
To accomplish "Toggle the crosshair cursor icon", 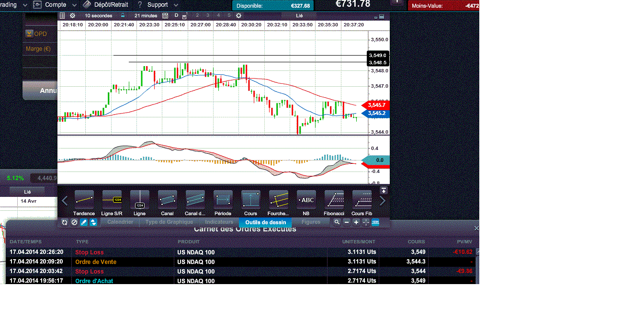I will click(x=366, y=222).
